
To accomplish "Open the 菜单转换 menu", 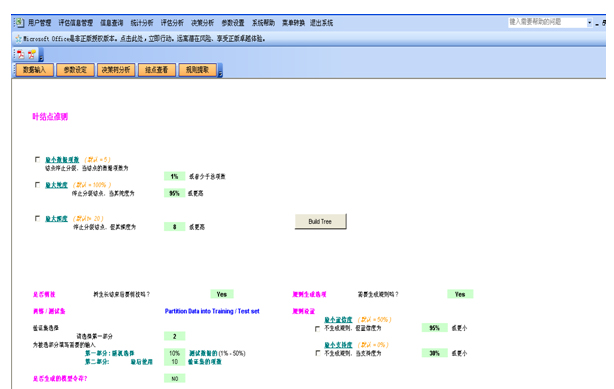I will (x=293, y=23).
